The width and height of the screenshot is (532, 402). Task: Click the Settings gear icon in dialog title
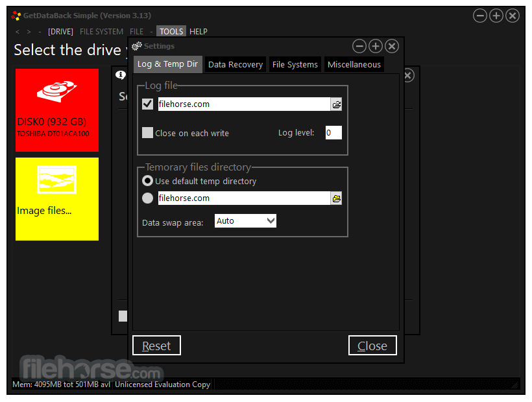(x=136, y=46)
